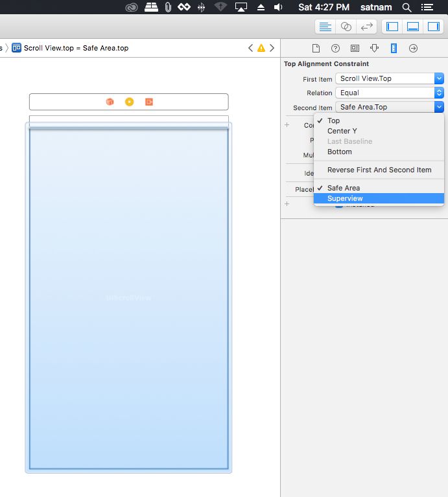Show the standard editor
This screenshot has width=448, height=497.
[325, 27]
